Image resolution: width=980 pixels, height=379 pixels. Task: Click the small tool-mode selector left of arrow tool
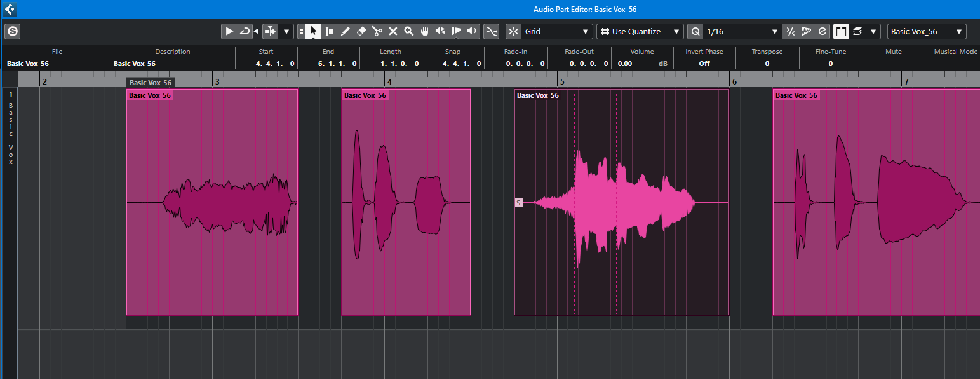click(x=301, y=31)
